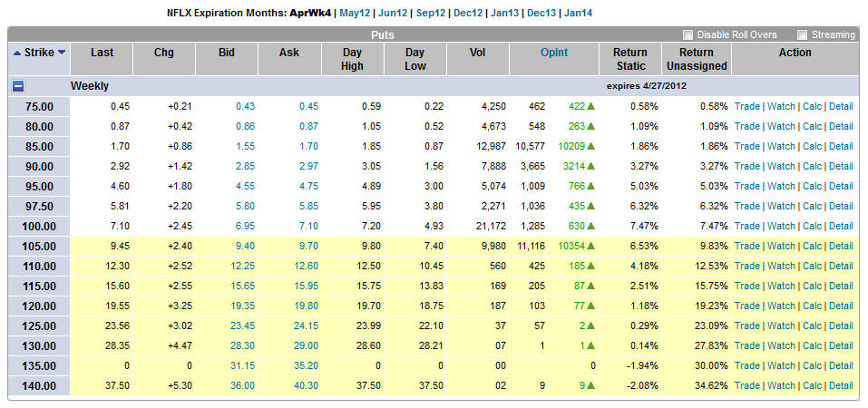Open the Dec12 expiration month
This screenshot has width=868, height=408.
pos(469,13)
